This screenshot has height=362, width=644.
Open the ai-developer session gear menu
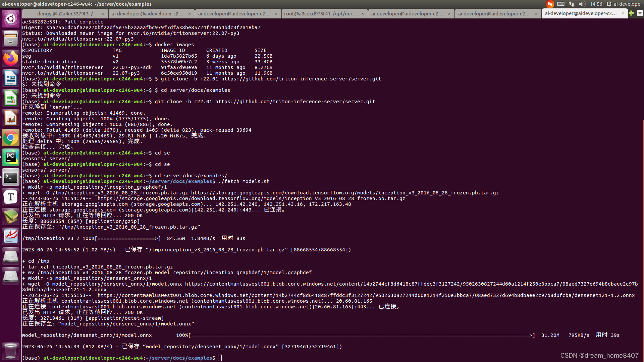click(x=624, y=4)
